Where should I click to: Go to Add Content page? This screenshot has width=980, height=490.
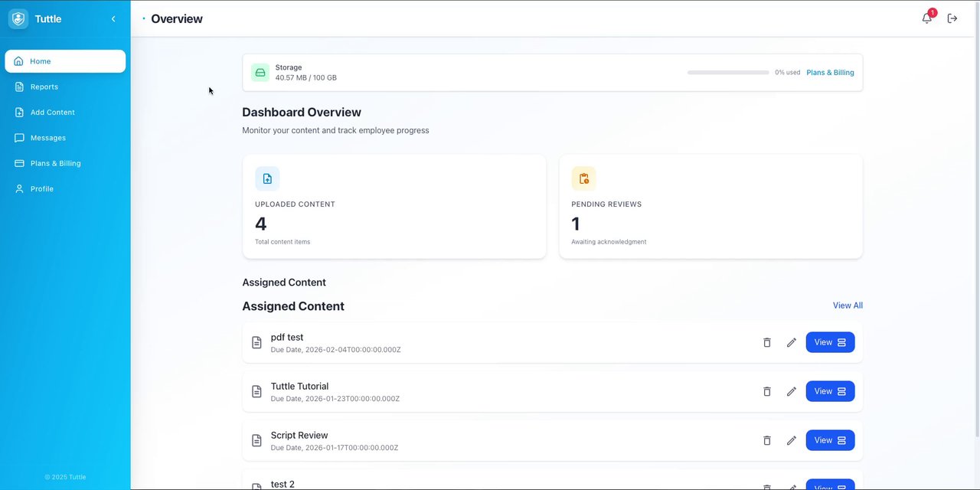[x=52, y=113]
